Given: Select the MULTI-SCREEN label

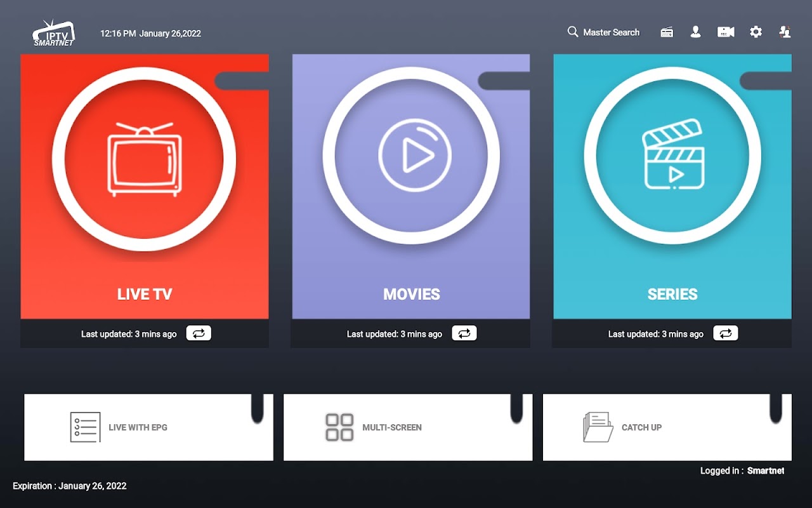Looking at the screenshot, I should tap(392, 427).
